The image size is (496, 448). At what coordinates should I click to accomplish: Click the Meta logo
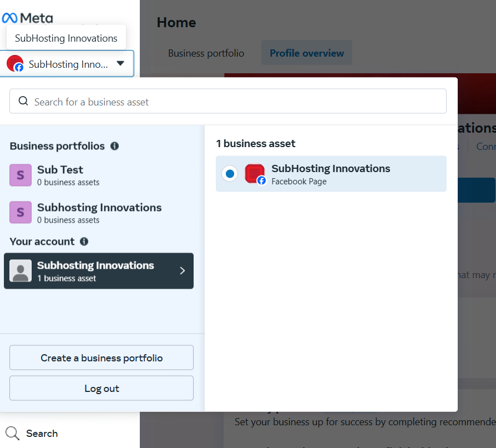point(28,18)
